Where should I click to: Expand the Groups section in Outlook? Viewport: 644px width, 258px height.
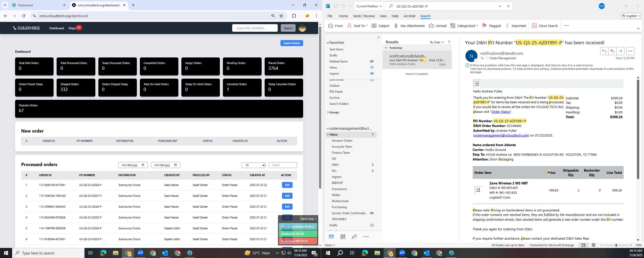(328, 112)
